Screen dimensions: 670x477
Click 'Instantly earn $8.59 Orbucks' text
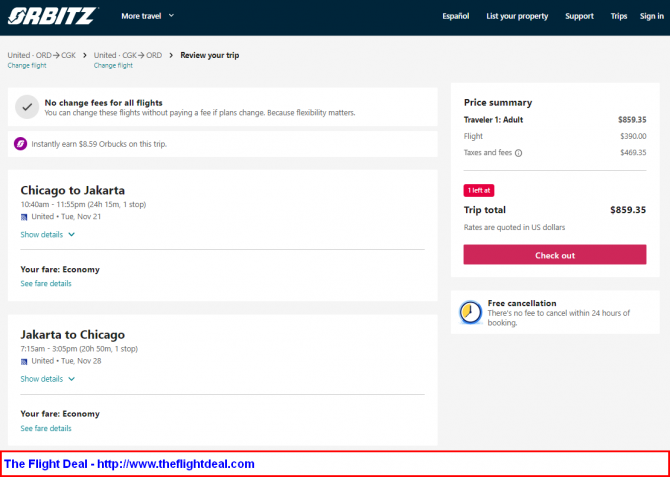(99, 144)
